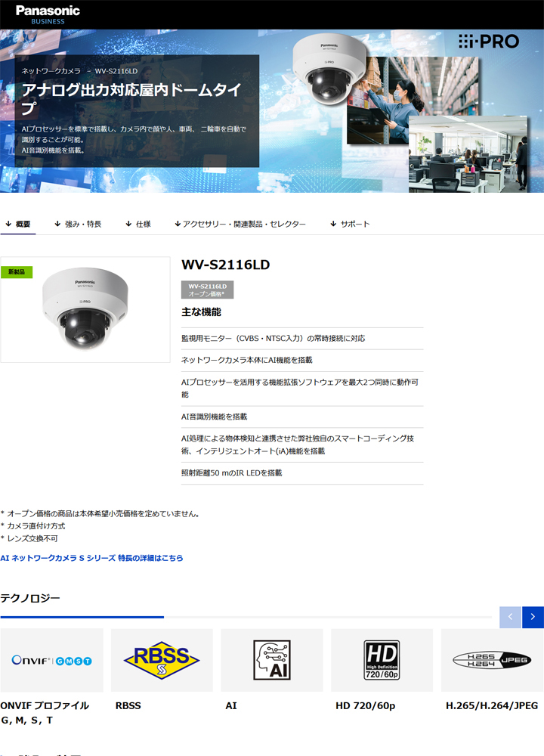Open the 仕様 section tab
The image size is (544, 756).
[138, 224]
